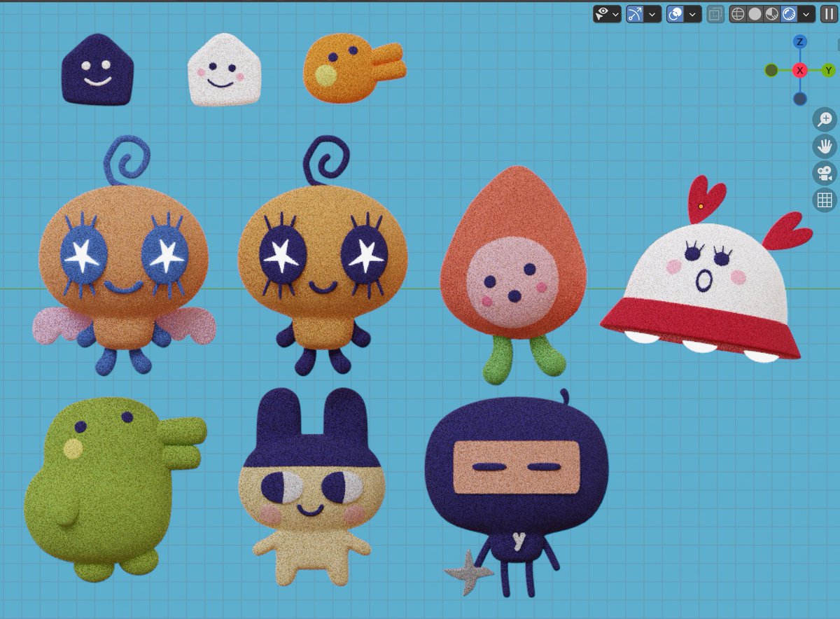840x619 pixels.
Task: Open the overlays settings dropdown arrow
Action: [694, 13]
